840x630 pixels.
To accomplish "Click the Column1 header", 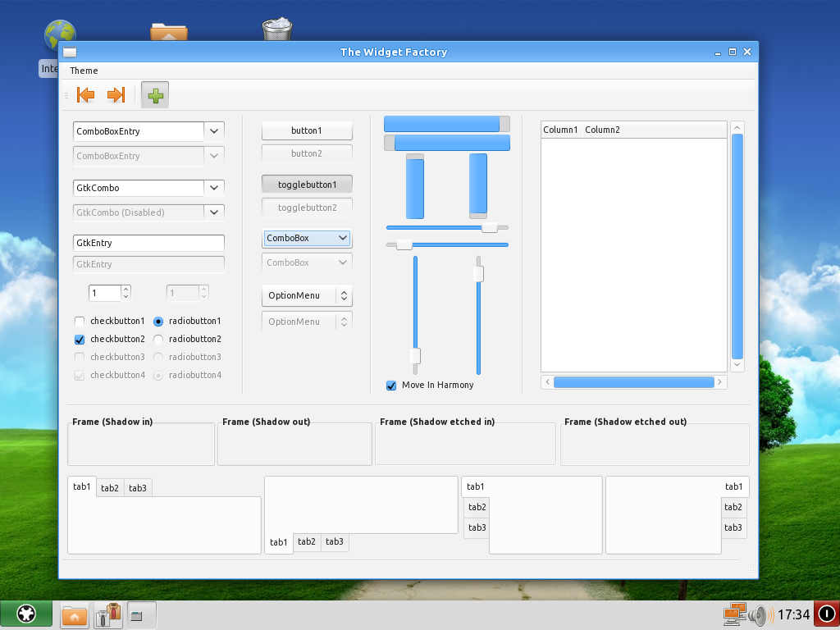I will [560, 130].
